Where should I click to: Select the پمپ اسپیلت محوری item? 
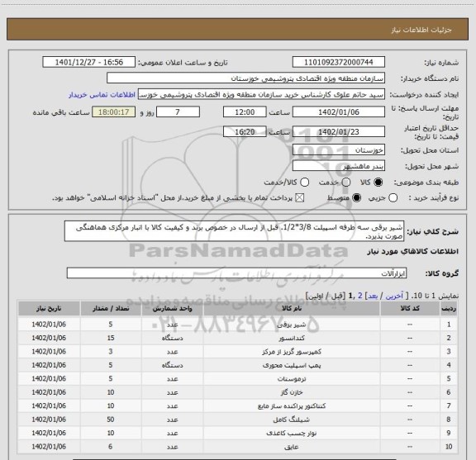(237, 365)
